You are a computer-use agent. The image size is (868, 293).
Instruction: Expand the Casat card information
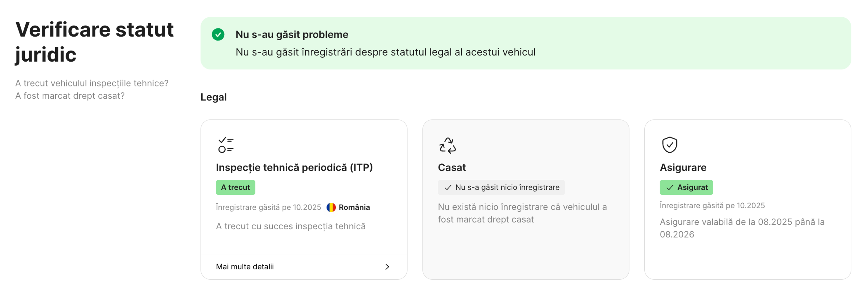(x=526, y=198)
